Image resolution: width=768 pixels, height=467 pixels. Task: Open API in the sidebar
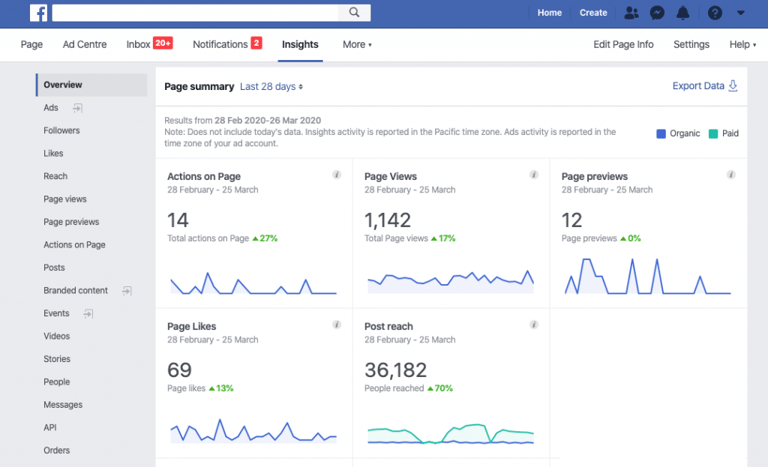pos(50,428)
